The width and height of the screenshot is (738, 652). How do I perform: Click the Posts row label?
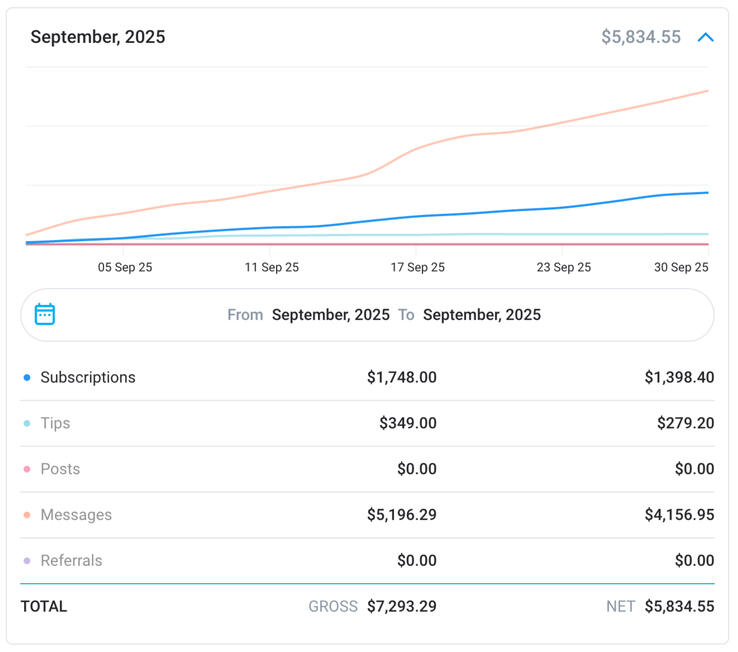pyautogui.click(x=60, y=469)
